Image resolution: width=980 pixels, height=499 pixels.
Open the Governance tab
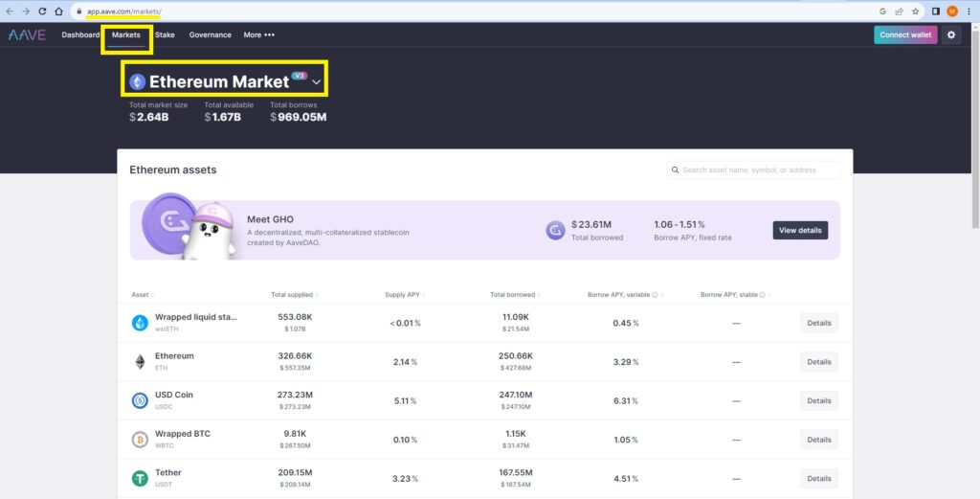click(x=210, y=35)
